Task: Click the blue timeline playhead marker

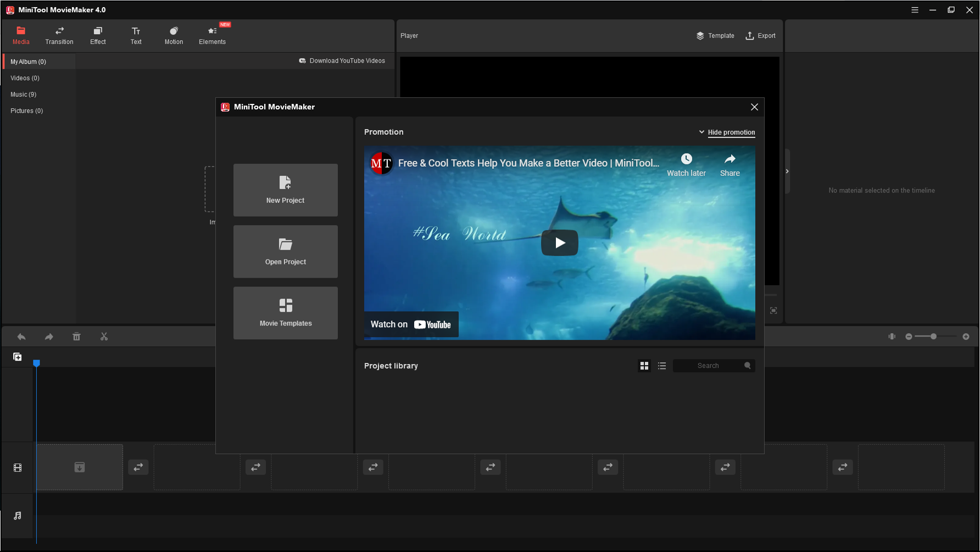Action: point(36,363)
